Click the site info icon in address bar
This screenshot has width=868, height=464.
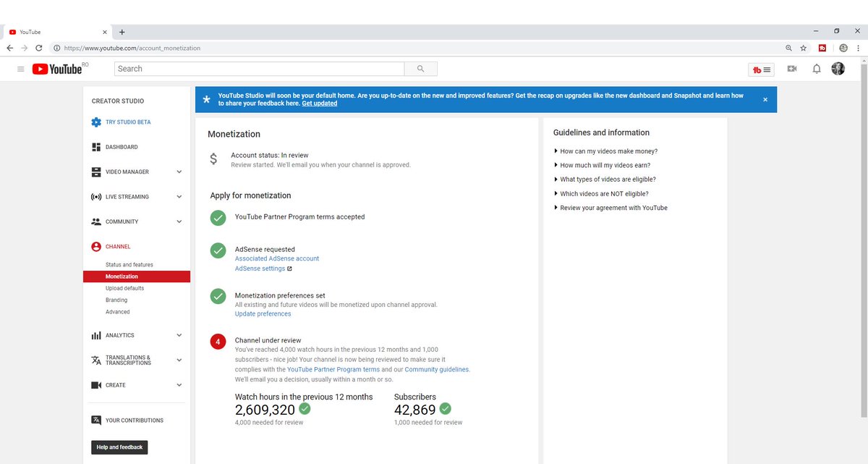pos(56,48)
